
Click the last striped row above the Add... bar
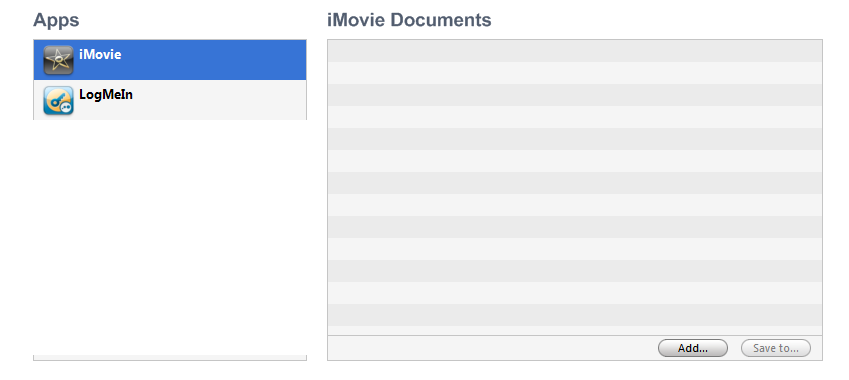pos(574,330)
